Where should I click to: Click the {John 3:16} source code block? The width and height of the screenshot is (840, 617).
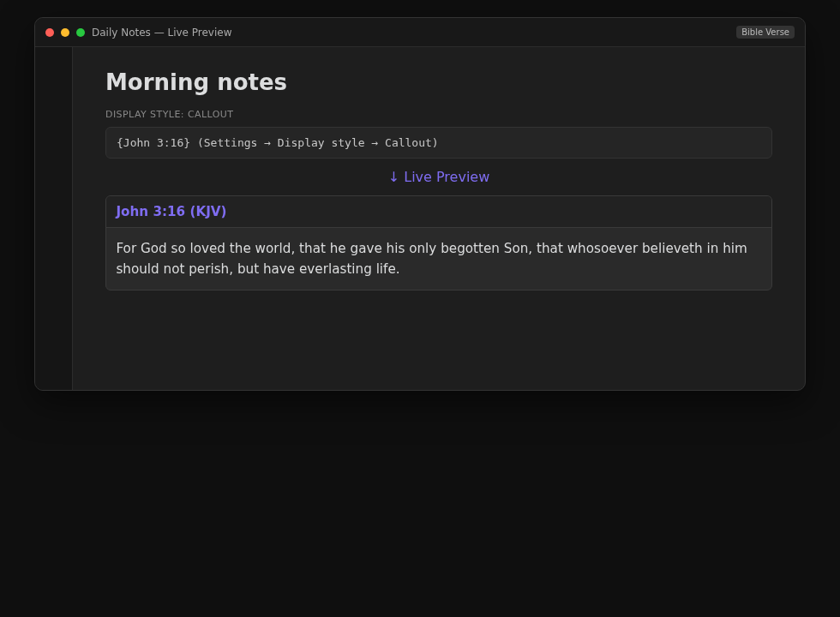tap(439, 142)
